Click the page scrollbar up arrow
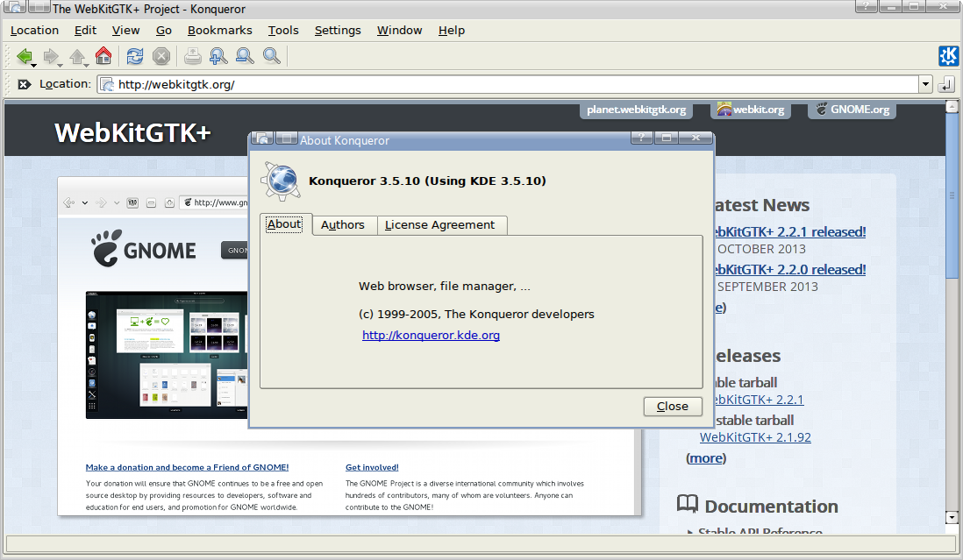Image resolution: width=963 pixels, height=560 pixels. (952, 107)
